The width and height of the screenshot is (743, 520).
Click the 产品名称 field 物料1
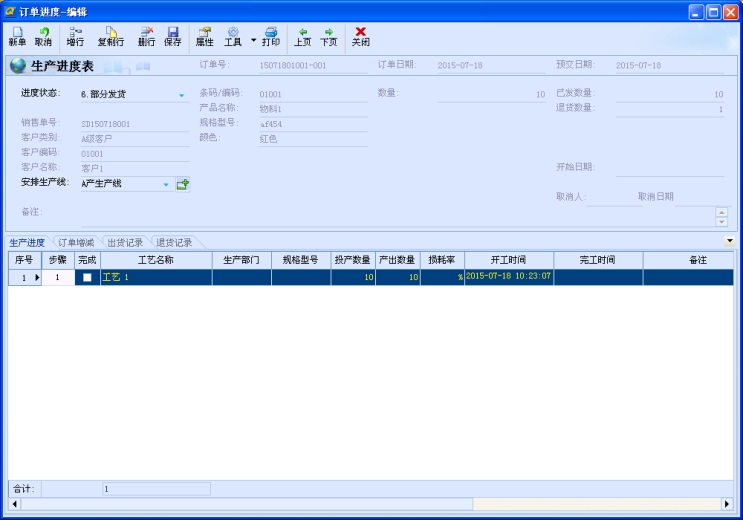click(x=313, y=109)
